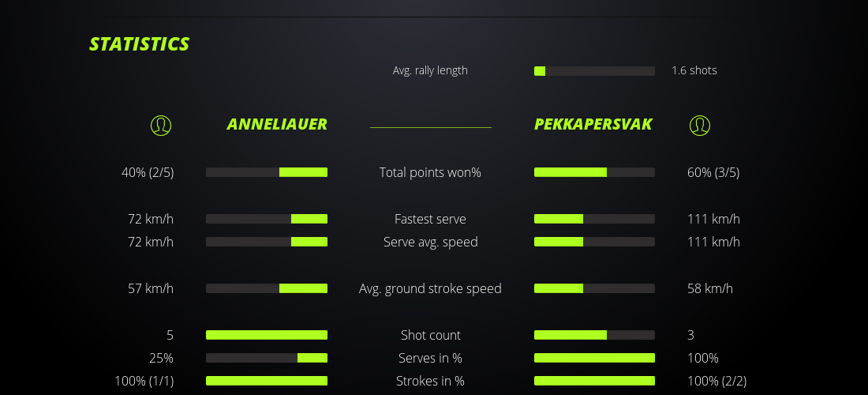Click the Avg. rally length bar
Screen dimensions: 868x395
(594, 71)
